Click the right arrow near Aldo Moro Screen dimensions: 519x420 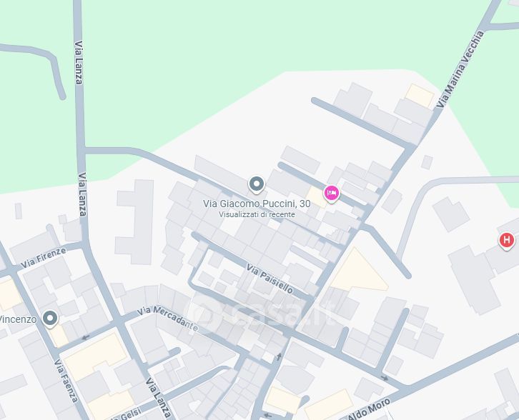tap(385, 378)
